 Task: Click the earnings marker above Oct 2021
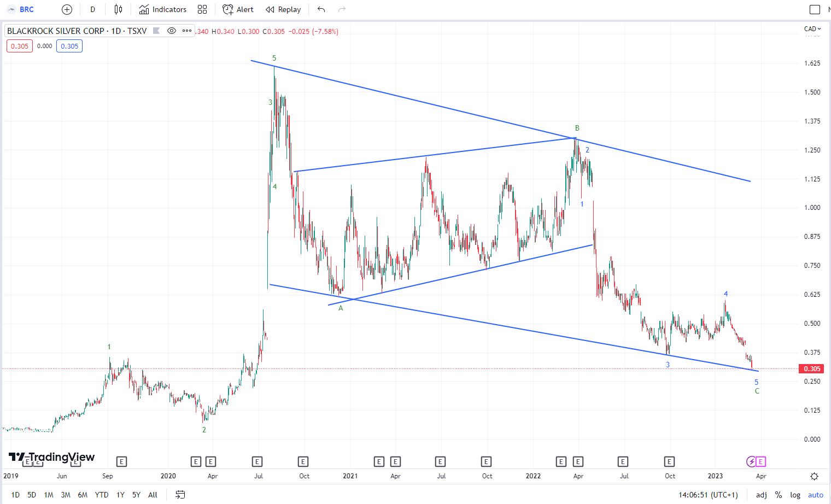[486, 461]
